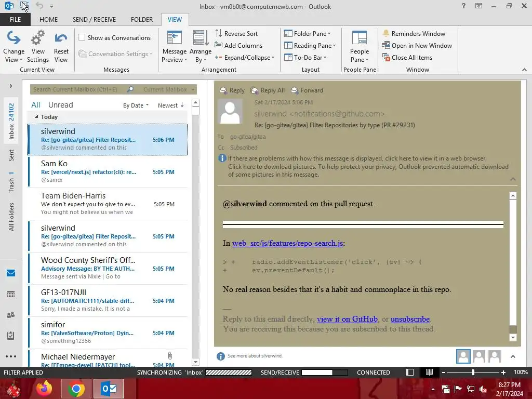Open the Reminders Window
Image resolution: width=532 pixels, height=399 pixels.
[x=414, y=34]
